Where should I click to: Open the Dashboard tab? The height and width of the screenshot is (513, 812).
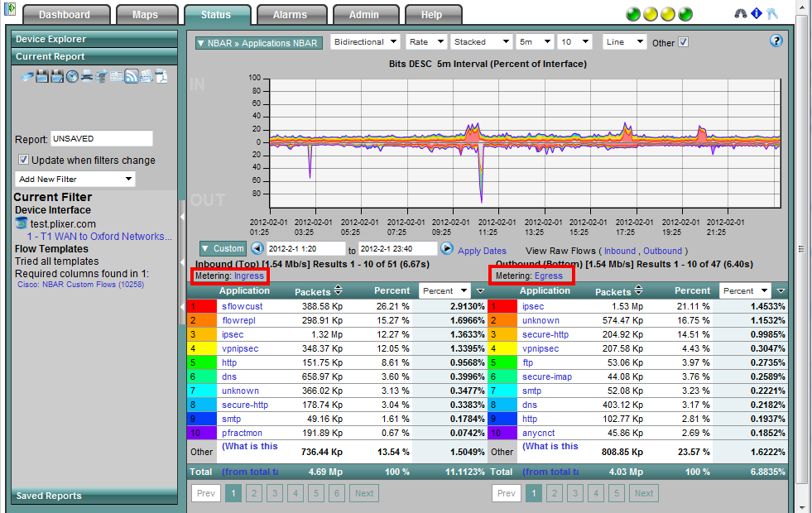tap(65, 15)
